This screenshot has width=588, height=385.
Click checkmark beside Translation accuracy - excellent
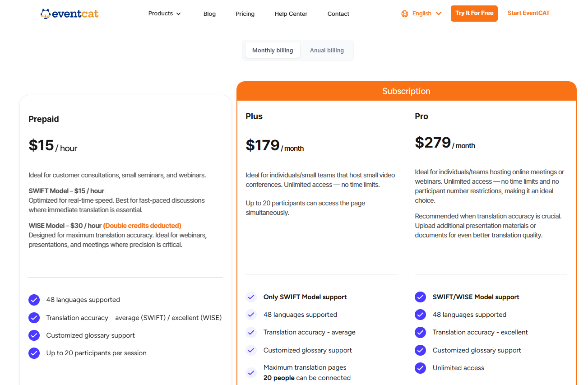[x=420, y=332]
